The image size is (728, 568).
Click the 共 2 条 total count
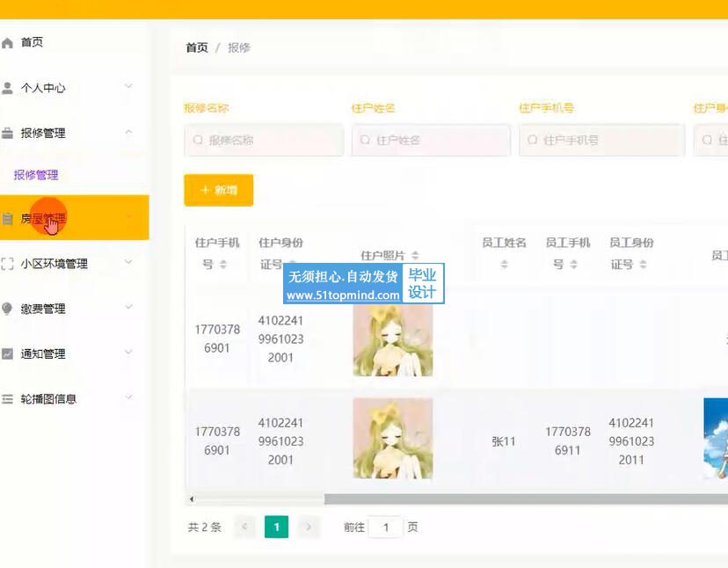tap(204, 528)
